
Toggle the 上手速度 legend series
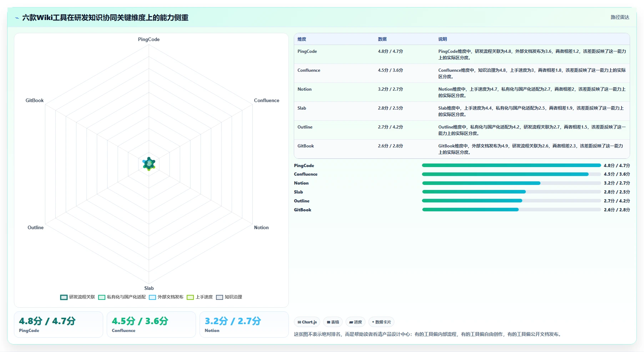200,297
